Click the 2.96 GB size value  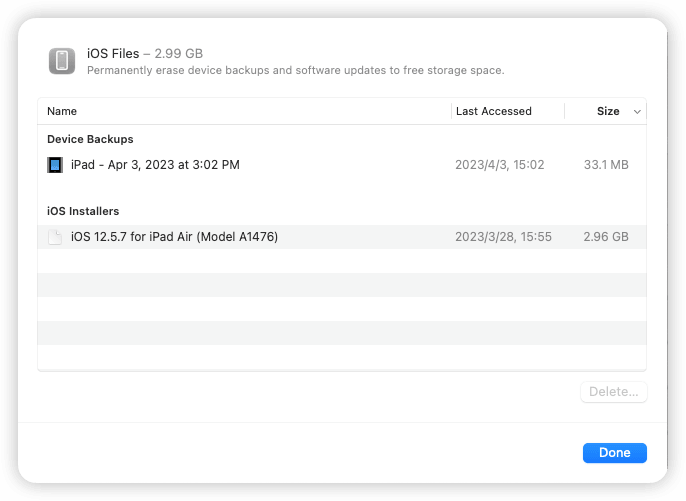tap(605, 237)
